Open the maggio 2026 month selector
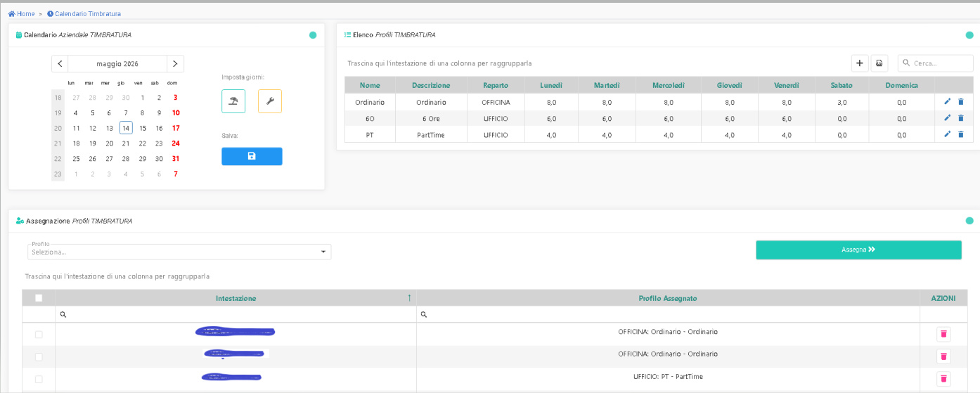980x393 pixels. coord(117,63)
